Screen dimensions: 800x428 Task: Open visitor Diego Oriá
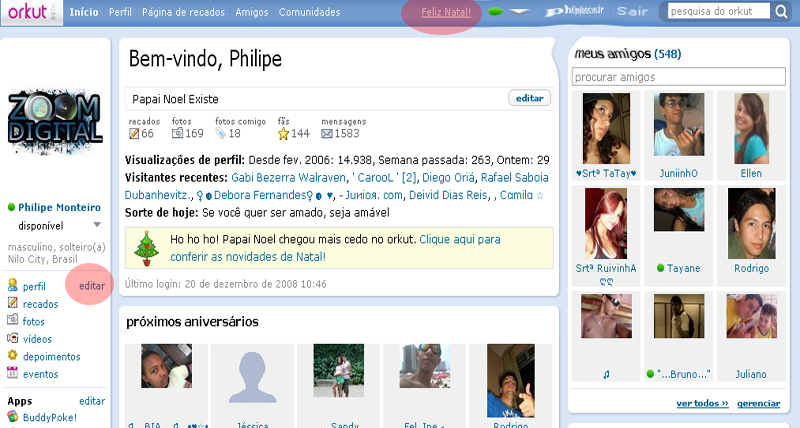pyautogui.click(x=448, y=178)
